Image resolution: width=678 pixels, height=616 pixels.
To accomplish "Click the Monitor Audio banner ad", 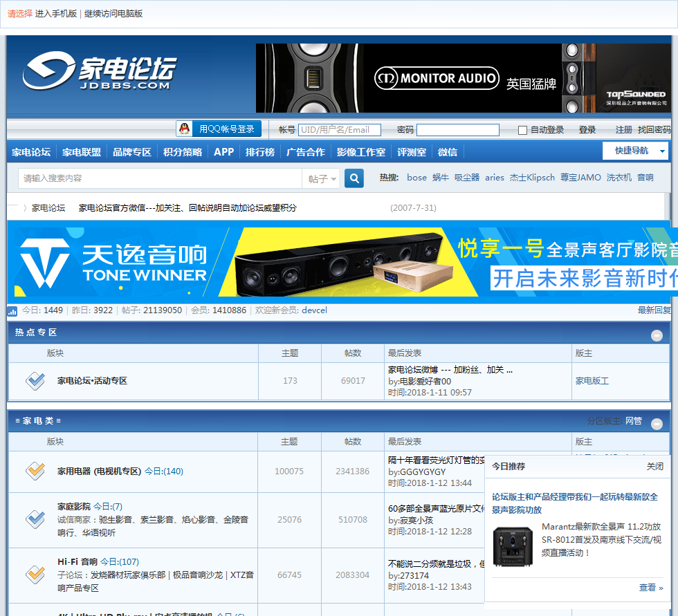I will (464, 78).
